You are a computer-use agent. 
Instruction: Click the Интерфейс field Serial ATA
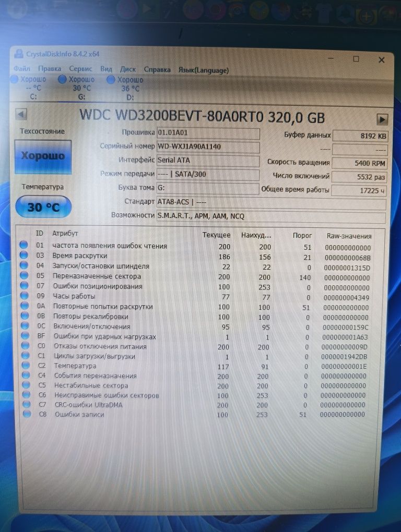208,160
